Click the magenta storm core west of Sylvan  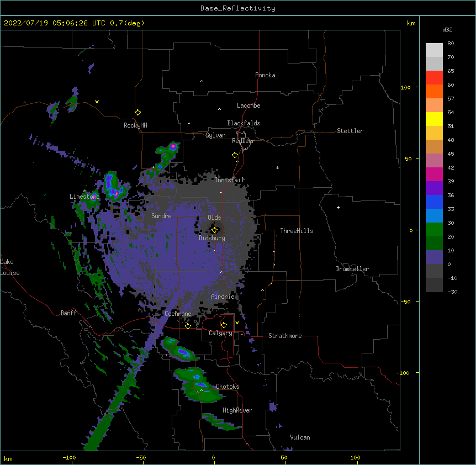(x=173, y=146)
